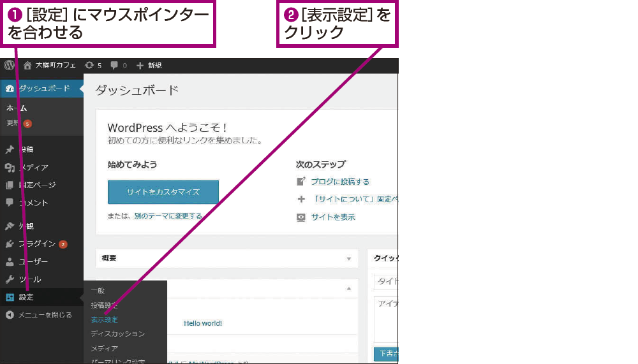Click the サイトをカスタマイズ button
Screen dimensions: 638x364
(x=163, y=192)
